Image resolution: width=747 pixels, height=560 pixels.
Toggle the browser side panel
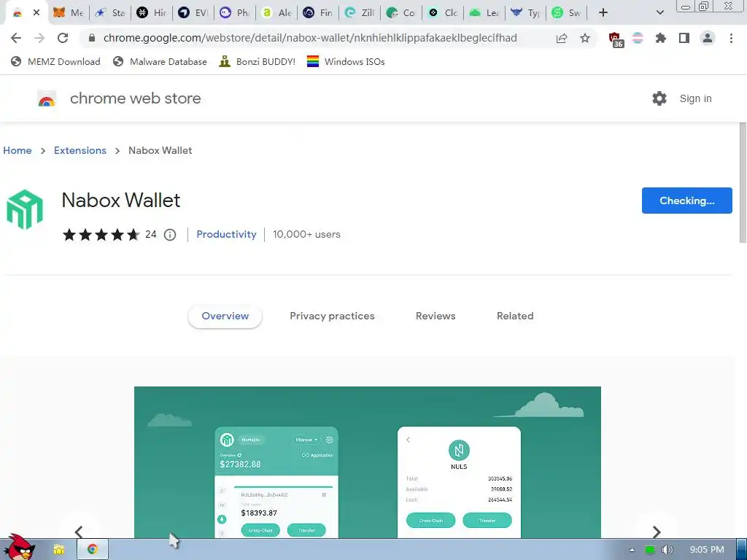(x=684, y=38)
